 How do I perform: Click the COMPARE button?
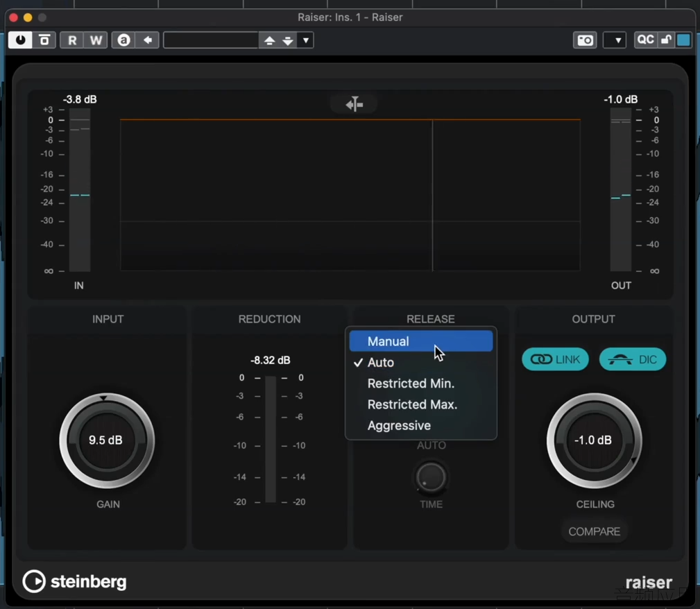pyautogui.click(x=594, y=531)
